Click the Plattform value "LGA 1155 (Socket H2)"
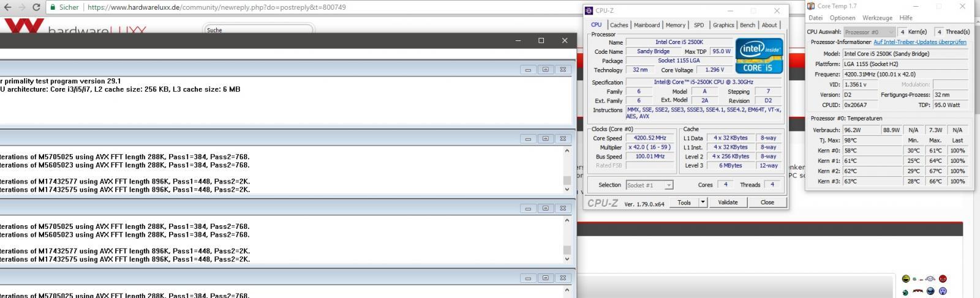Viewport: 980px width, 298px height. [905, 64]
